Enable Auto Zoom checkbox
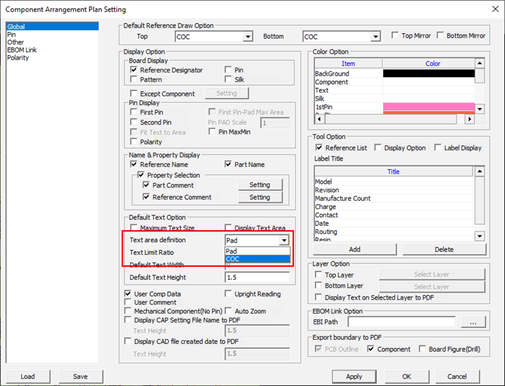 [x=228, y=311]
